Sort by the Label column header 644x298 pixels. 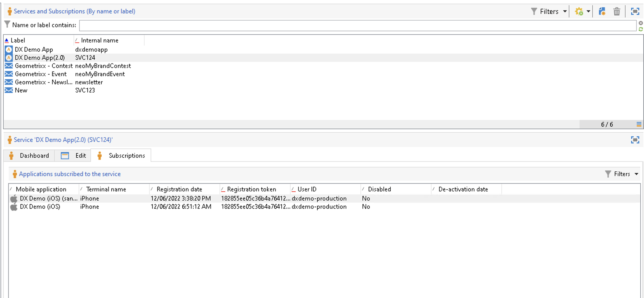[x=39, y=40]
